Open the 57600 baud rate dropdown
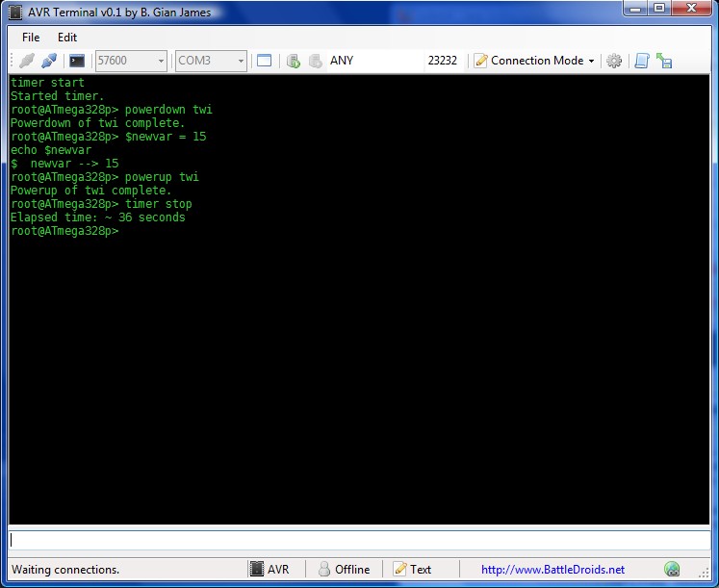This screenshot has height=588, width=719. (131, 61)
